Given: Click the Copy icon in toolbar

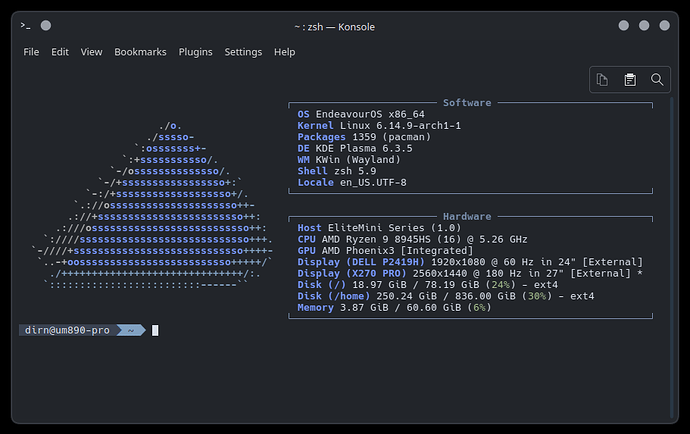Looking at the screenshot, I should pyautogui.click(x=602, y=80).
